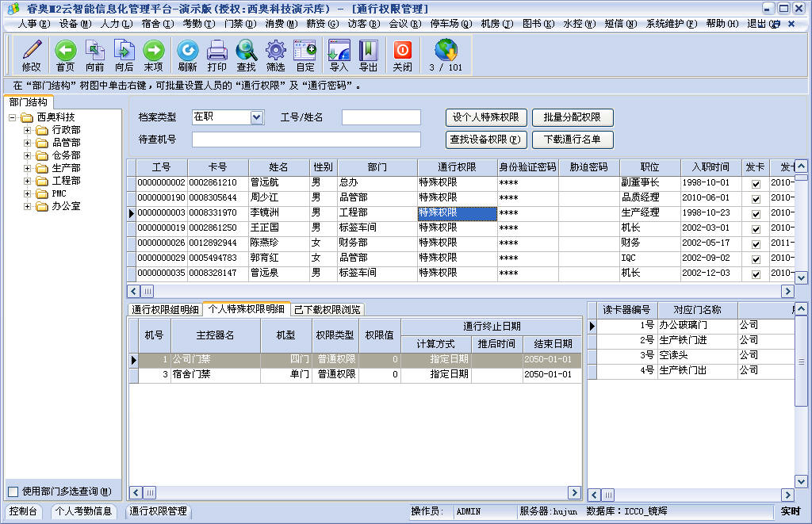Viewport: 812px width, 524px height.
Task: Click the 批量分配权限 button
Action: click(x=573, y=117)
